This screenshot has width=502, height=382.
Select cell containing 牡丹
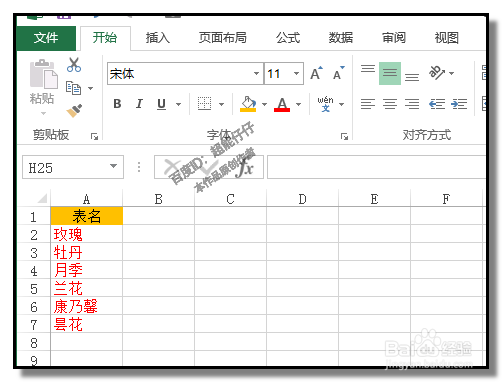tap(87, 252)
